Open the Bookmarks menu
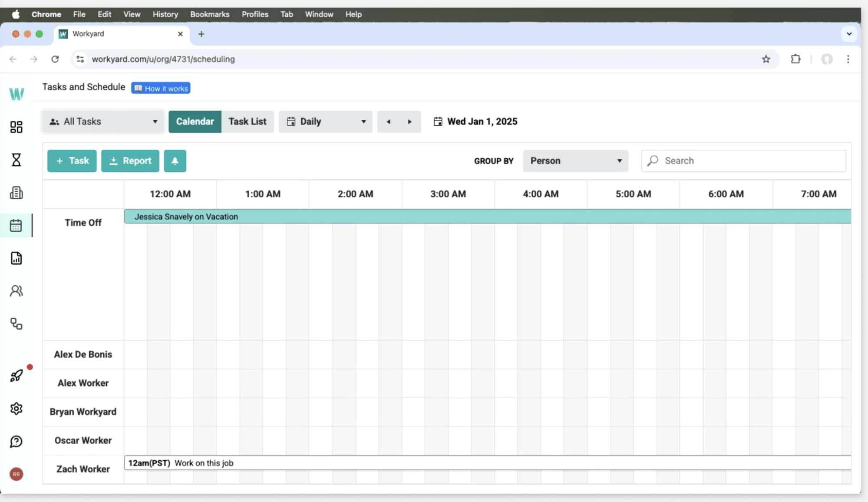Viewport: 868px width, 502px height. (210, 14)
